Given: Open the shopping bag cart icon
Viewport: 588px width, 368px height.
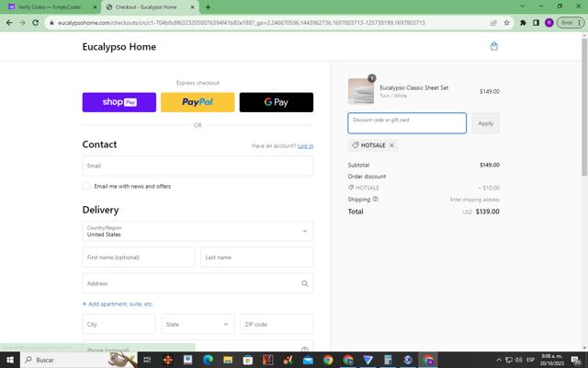Looking at the screenshot, I should coord(494,46).
